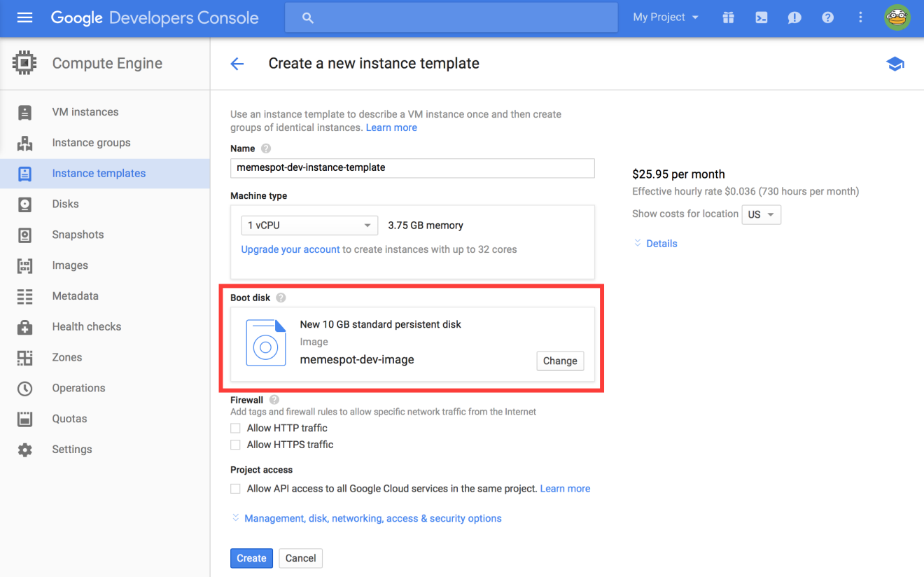The height and width of the screenshot is (577, 924).
Task: Click the Images sidebar icon
Action: (24, 265)
